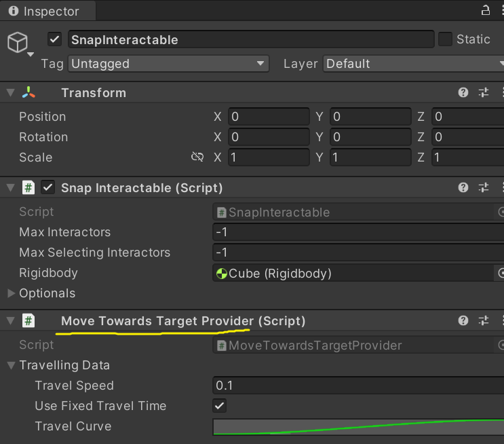504x444 pixels.
Task: Collapse the Transform component foldout
Action: point(11,93)
